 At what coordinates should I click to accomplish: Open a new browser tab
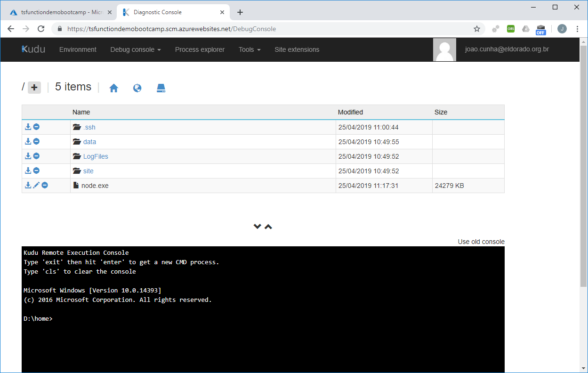(x=240, y=12)
